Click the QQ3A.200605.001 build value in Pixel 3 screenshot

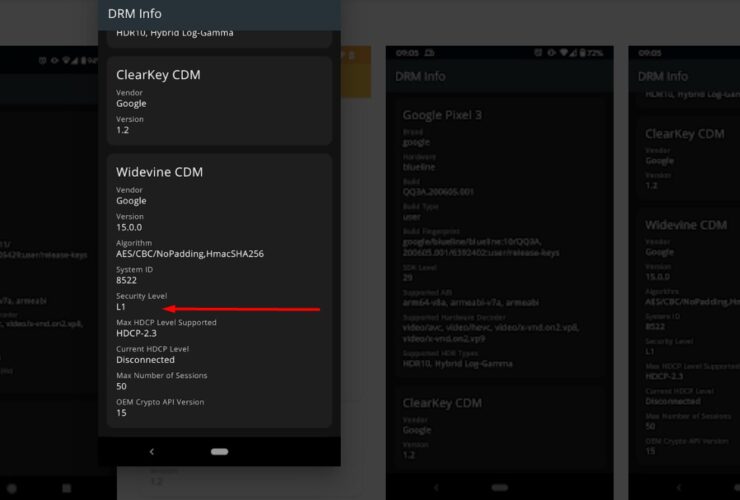(x=438, y=192)
